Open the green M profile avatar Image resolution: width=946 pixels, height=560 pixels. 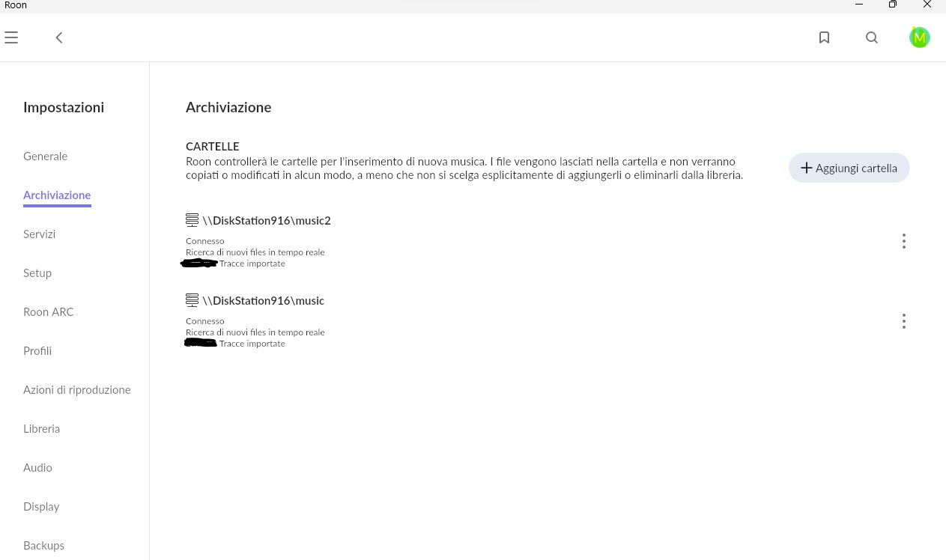[919, 37]
